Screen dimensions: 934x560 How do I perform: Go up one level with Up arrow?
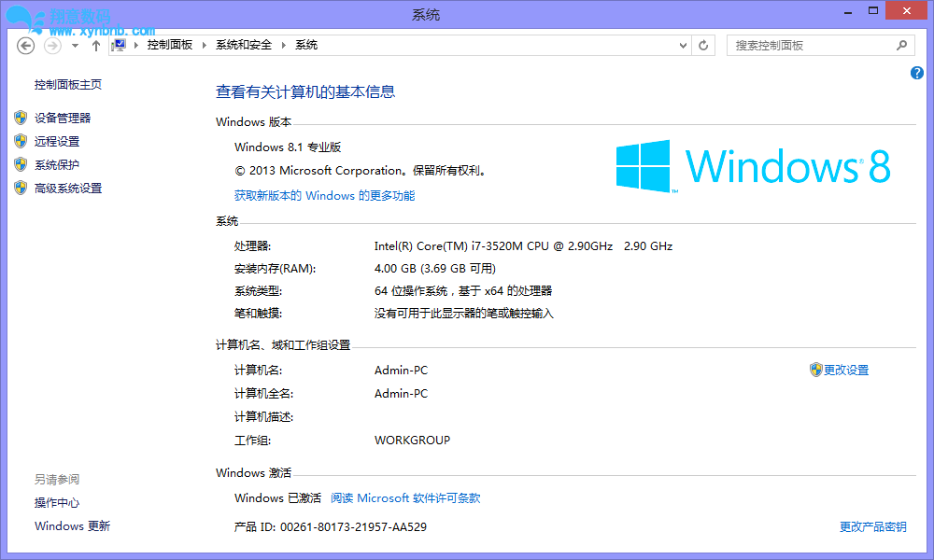(96, 45)
